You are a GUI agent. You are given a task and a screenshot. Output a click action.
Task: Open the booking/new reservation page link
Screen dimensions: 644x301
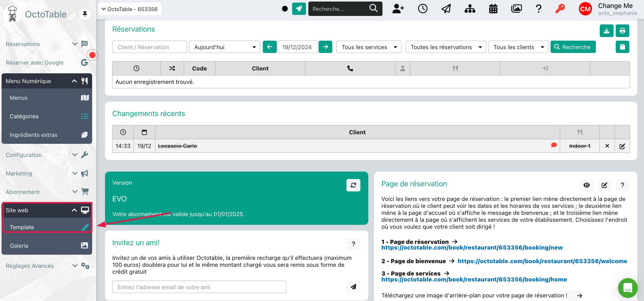(x=472, y=247)
